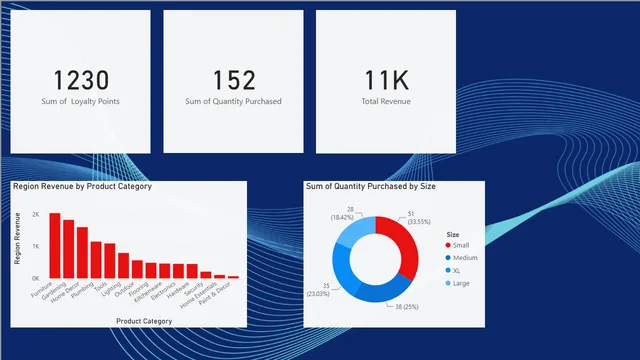Click the Flooring bar

pyautogui.click(x=151, y=271)
